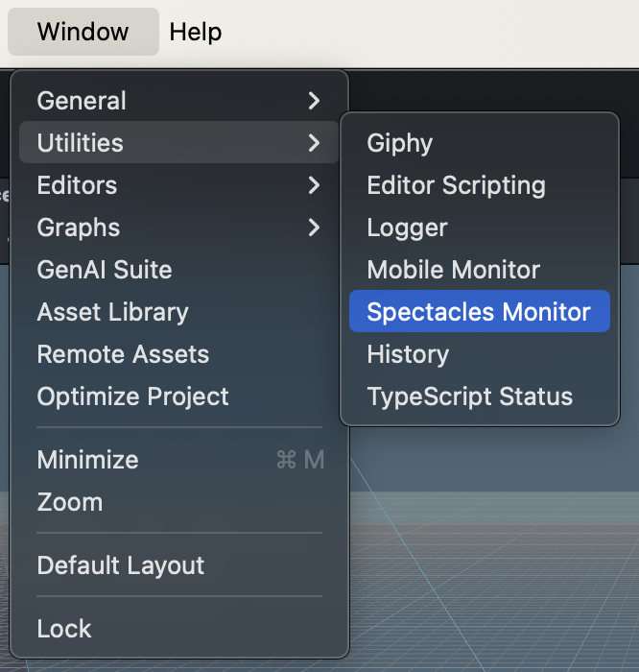Image resolution: width=639 pixels, height=672 pixels.
Task: Select Spectacles Monitor in the submenu
Action: click(479, 312)
